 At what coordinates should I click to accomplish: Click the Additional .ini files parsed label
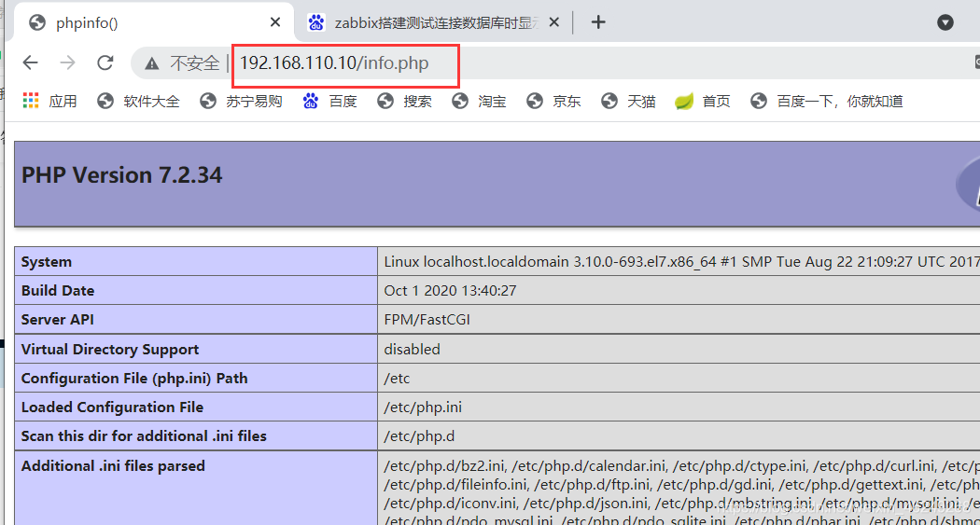[x=113, y=466]
